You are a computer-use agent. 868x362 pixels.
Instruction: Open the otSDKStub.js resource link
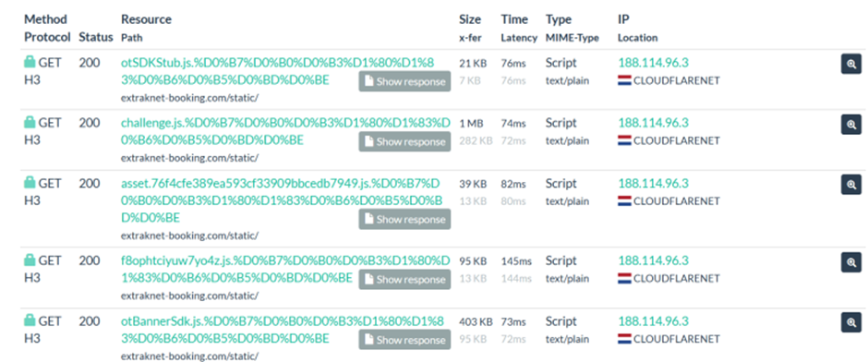(x=283, y=71)
